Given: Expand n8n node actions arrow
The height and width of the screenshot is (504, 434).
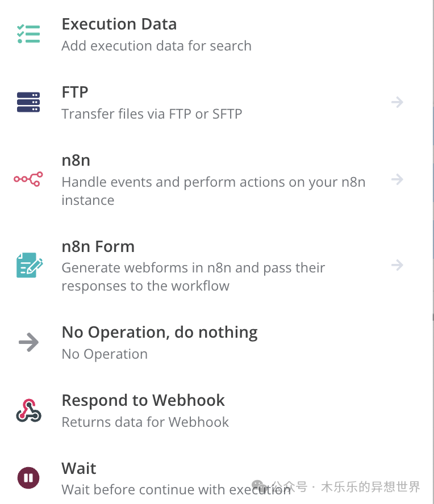Looking at the screenshot, I should click(397, 179).
